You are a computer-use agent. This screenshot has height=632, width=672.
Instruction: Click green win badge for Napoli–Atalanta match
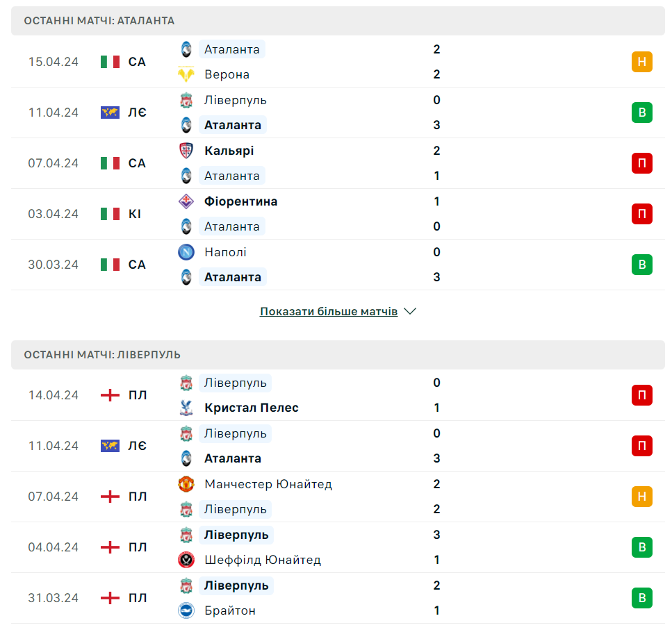tap(641, 265)
